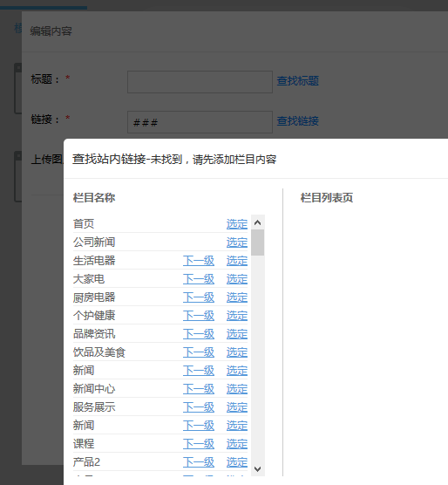Open 下一级 for 生活电器
The height and width of the screenshot is (485, 448).
(x=199, y=261)
